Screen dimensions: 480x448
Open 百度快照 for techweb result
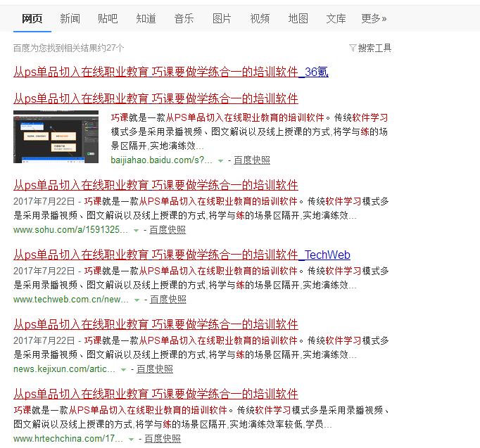point(168,300)
